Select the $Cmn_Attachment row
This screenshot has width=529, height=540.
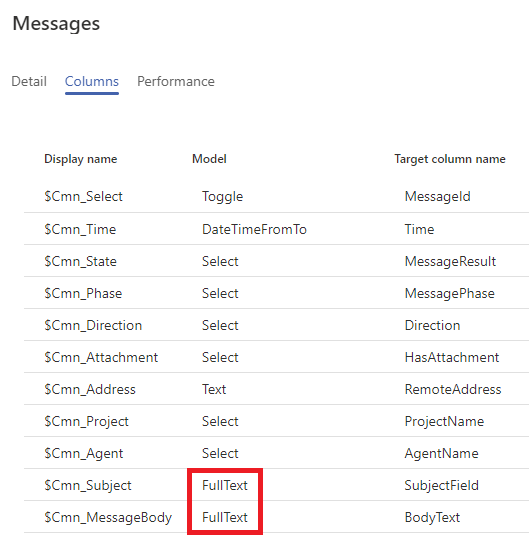click(277, 357)
